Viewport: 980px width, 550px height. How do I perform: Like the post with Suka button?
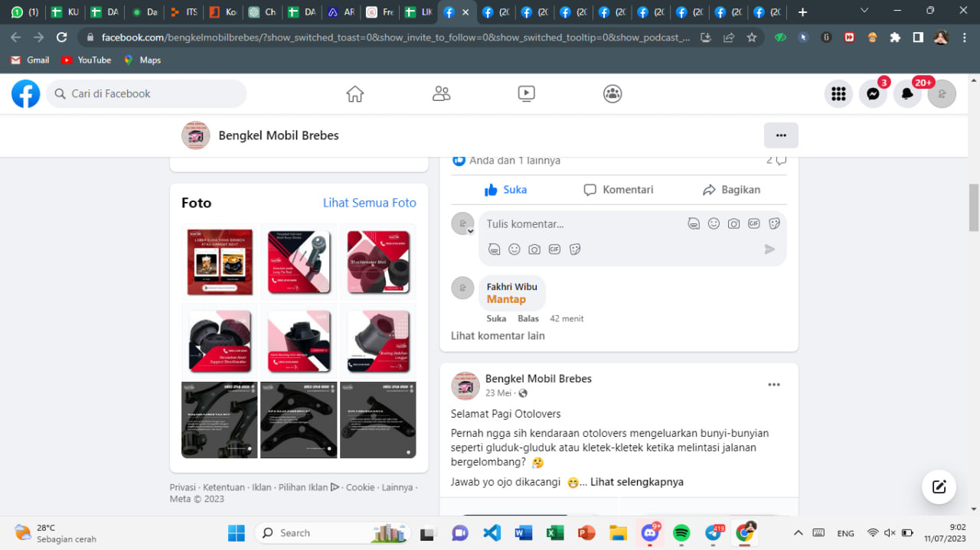[x=505, y=190]
